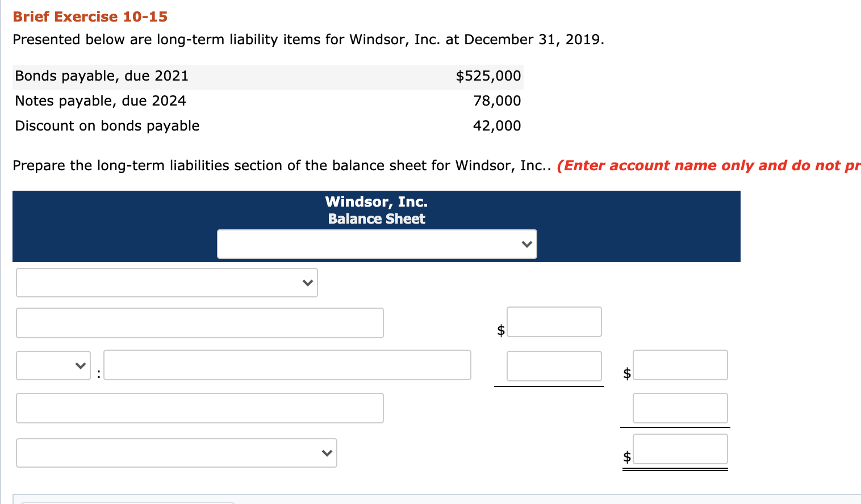This screenshot has width=861, height=504.
Task: Click the first amount field beside the dollar sign
Action: [x=554, y=321]
